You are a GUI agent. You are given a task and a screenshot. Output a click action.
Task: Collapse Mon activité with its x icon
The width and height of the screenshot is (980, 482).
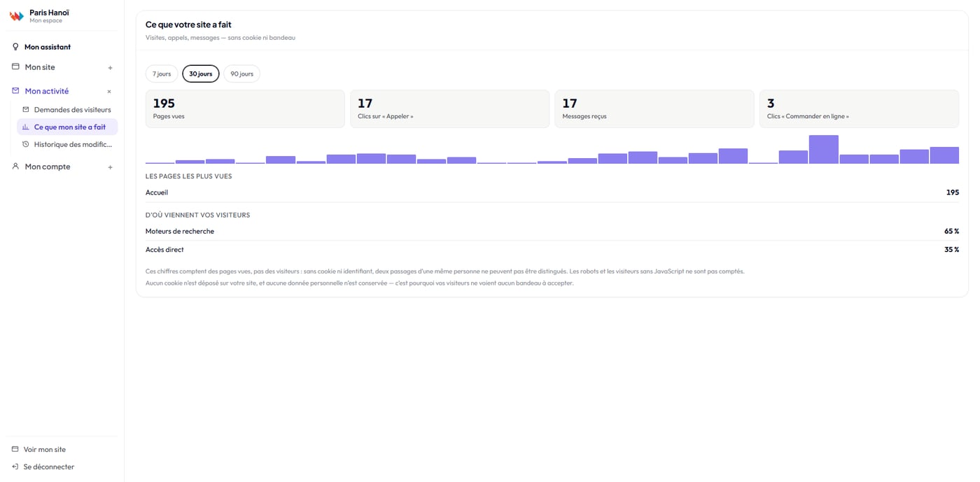tap(109, 92)
